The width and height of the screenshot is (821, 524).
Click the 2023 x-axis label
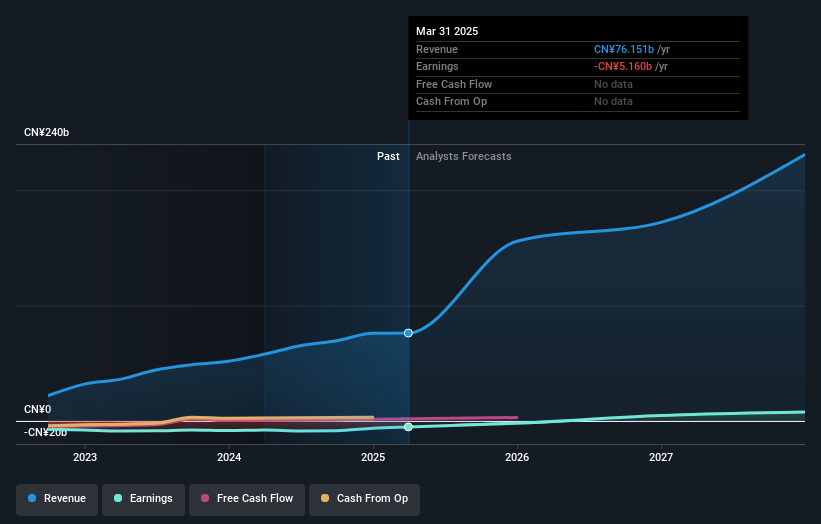(85, 457)
